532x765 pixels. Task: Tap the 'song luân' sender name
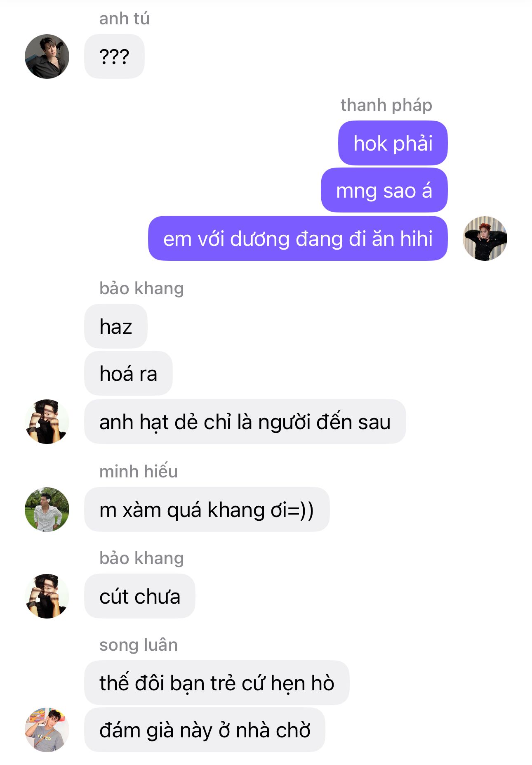(139, 645)
